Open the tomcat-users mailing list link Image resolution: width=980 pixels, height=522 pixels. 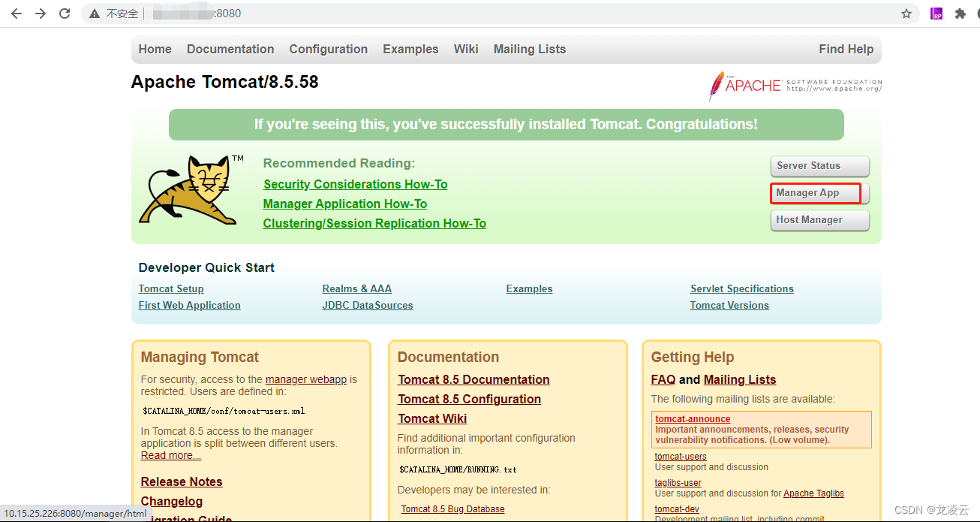click(x=681, y=457)
